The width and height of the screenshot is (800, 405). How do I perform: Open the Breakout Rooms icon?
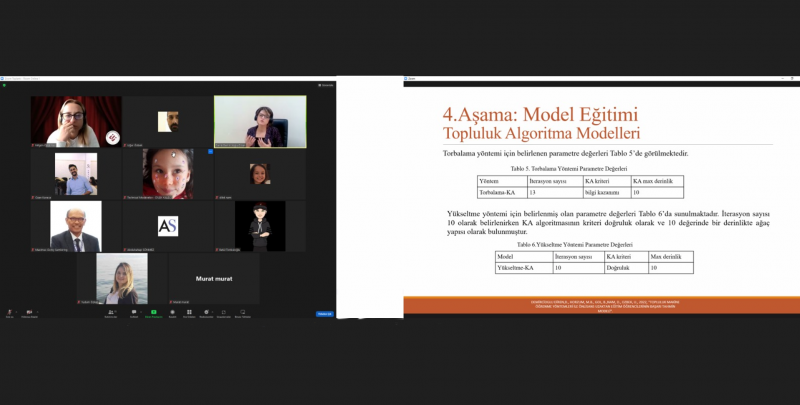coord(190,312)
